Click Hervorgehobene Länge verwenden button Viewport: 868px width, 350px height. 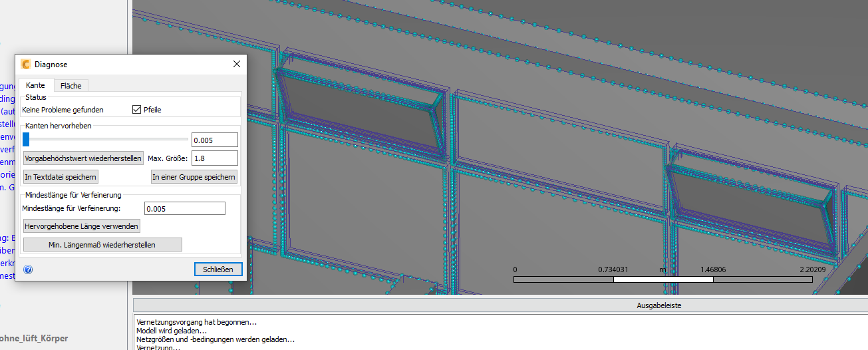click(81, 226)
